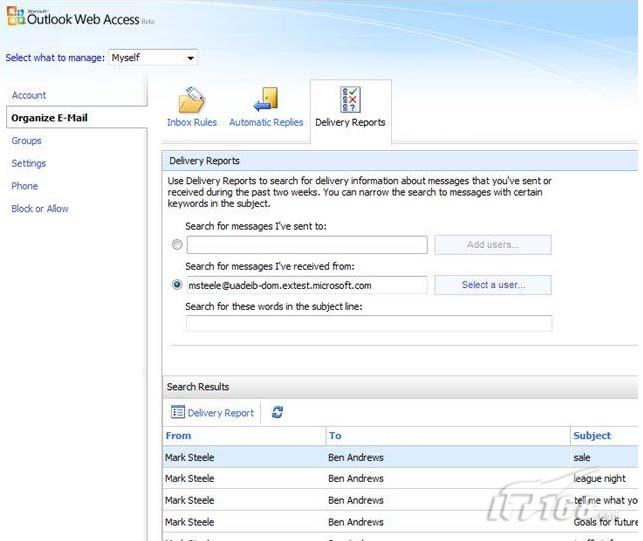Click the subject line keywords input field
643x541 pixels.
369,324
